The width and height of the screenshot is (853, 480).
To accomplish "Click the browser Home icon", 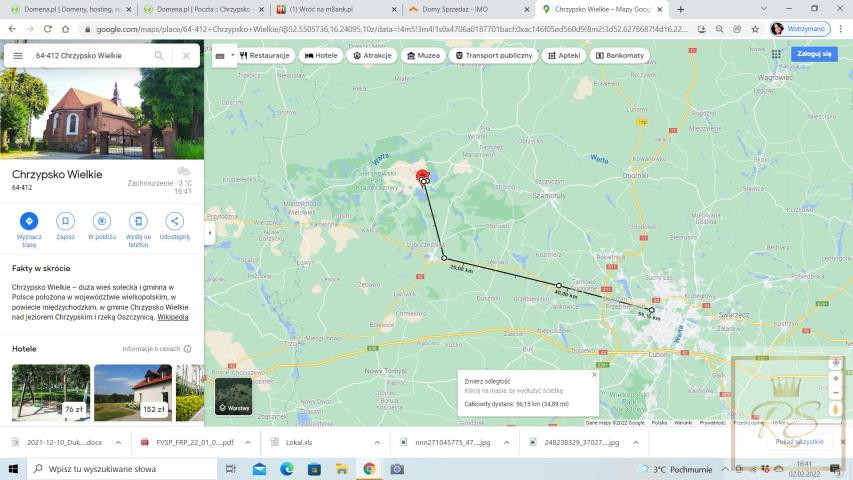I will point(65,29).
